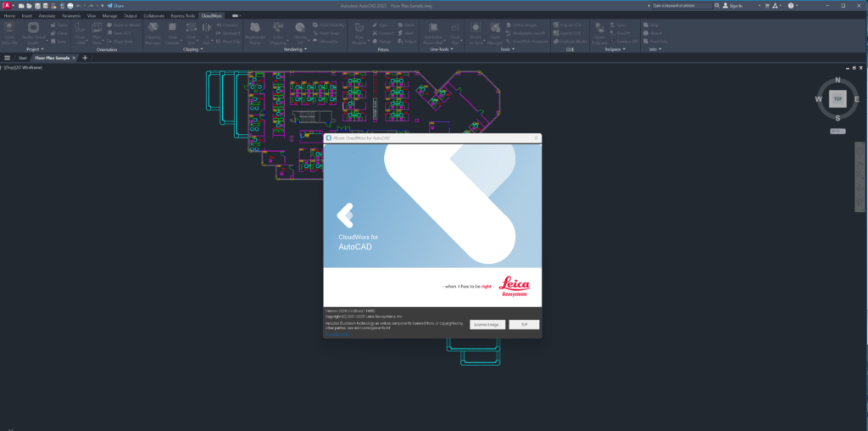Activate the Hide Outside clipping tool
The image size is (868, 431).
(173, 33)
